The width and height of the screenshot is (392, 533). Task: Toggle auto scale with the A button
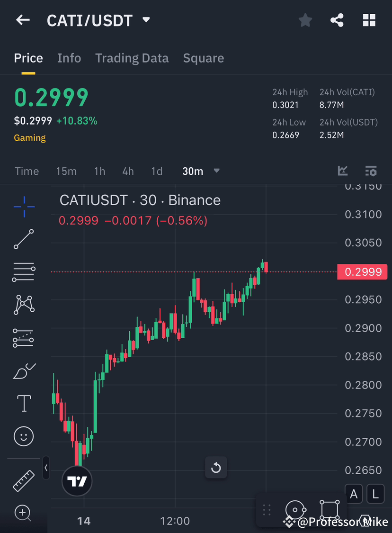pyautogui.click(x=354, y=494)
